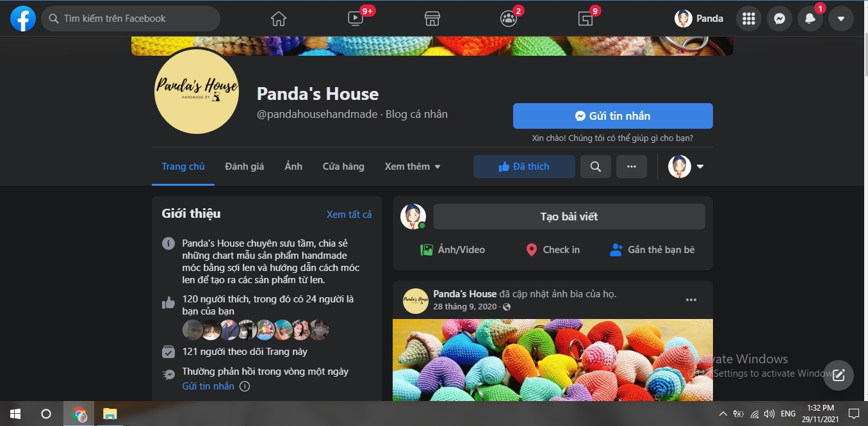Screen dimensions: 868x426
Task: Open the Marketplace store icon
Action: point(432,19)
